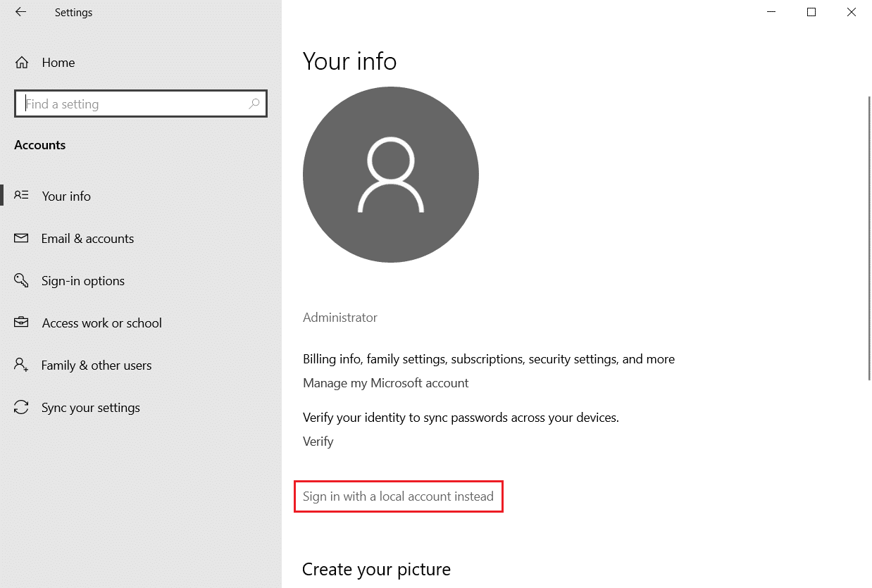
Task: Click the search magnifier in Find a setting
Action: [254, 104]
